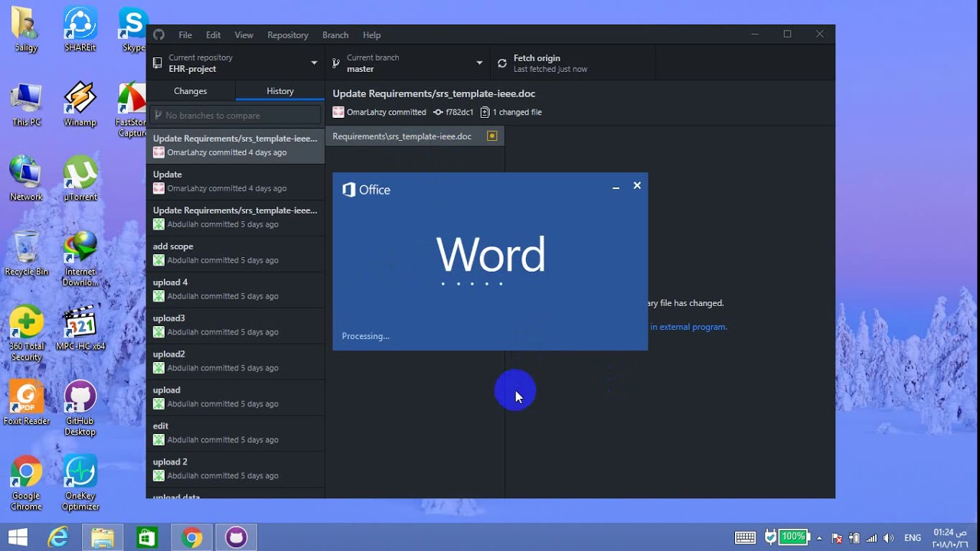Show hidden system tray icons

(820, 538)
